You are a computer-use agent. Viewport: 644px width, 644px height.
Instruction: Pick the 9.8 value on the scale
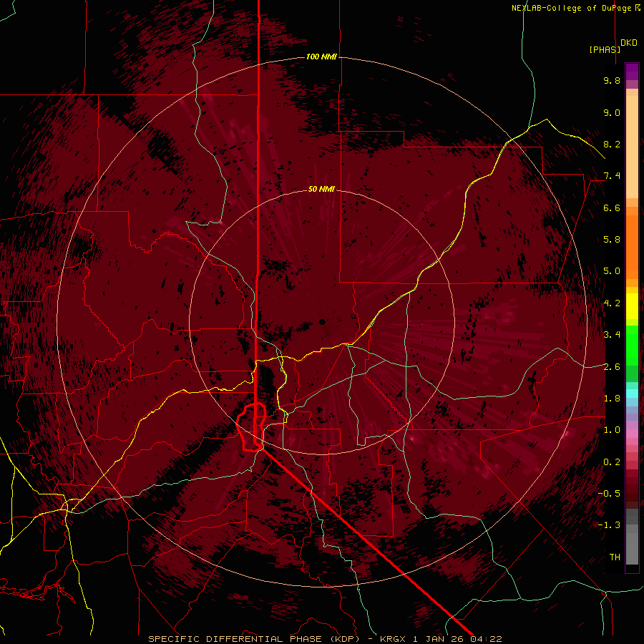point(612,80)
